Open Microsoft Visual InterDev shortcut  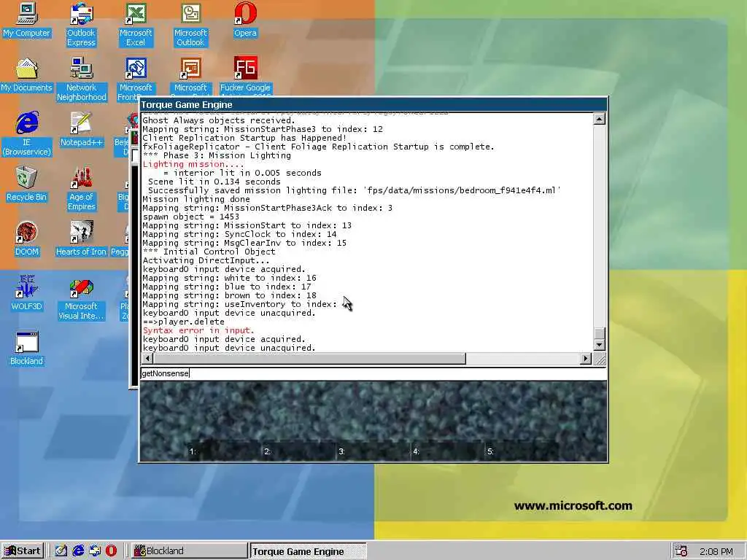tap(81, 298)
